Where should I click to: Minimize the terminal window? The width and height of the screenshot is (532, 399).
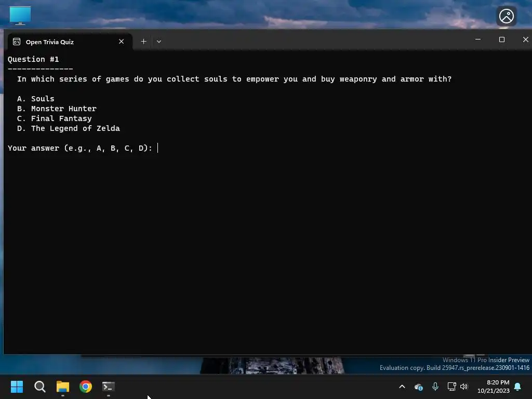click(x=478, y=39)
